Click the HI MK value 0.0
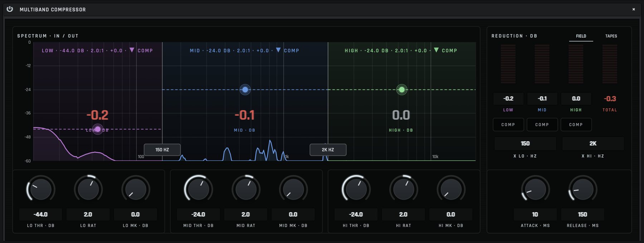The height and width of the screenshot is (243, 644). [x=451, y=214]
